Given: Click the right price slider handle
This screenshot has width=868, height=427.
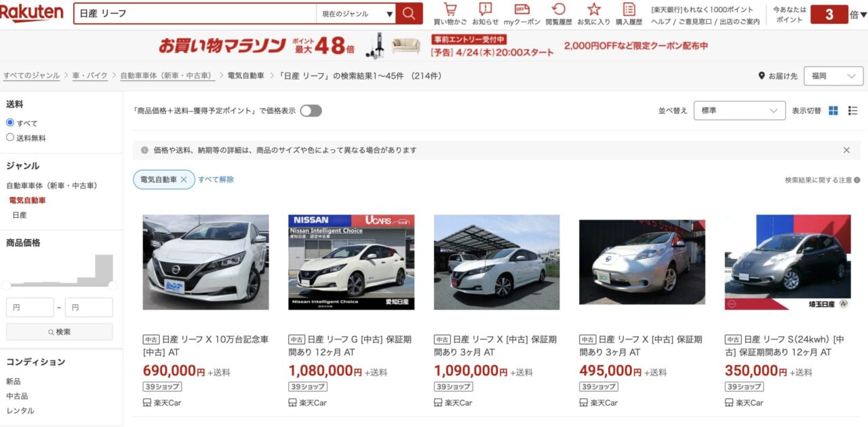Looking at the screenshot, I should (113, 286).
